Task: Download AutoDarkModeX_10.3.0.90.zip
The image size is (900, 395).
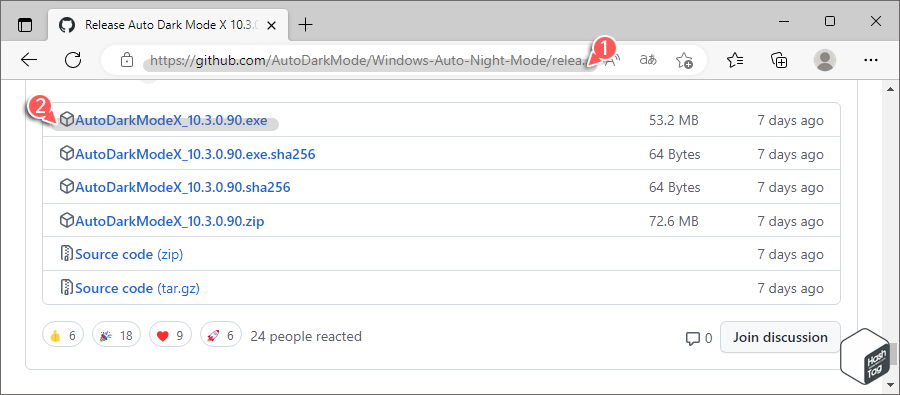Action: (169, 221)
